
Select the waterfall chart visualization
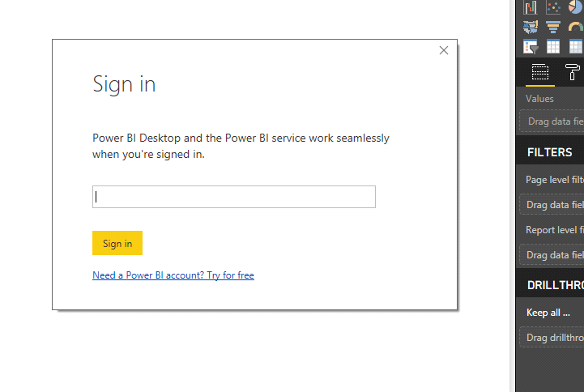tap(530, 7)
